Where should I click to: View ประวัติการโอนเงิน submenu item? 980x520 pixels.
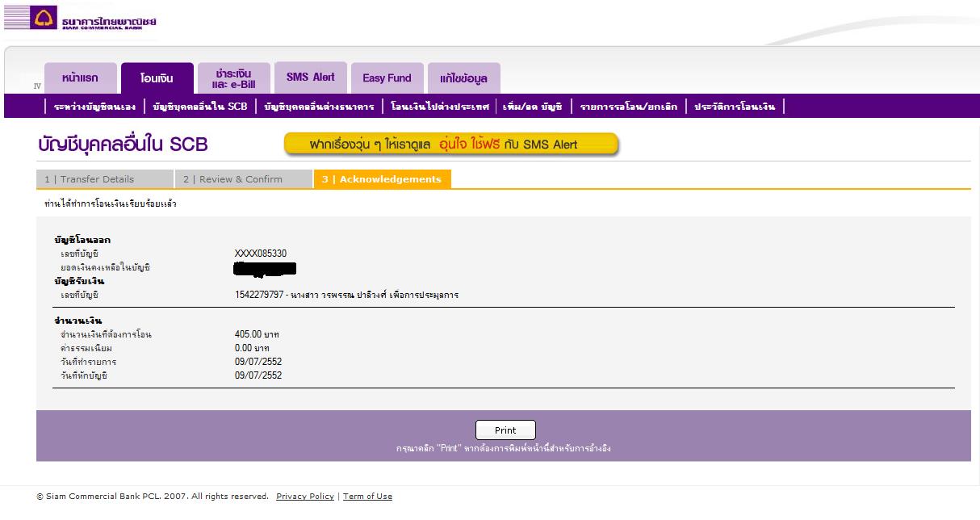[x=734, y=107]
